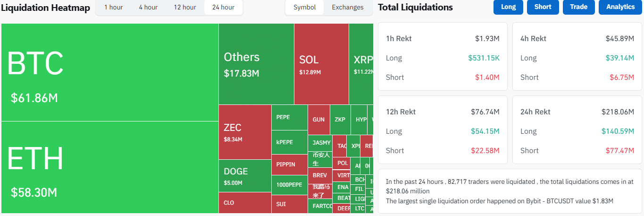Viewport: 644px width, 216px height.
Task: Click the Short button
Action: tap(543, 7)
